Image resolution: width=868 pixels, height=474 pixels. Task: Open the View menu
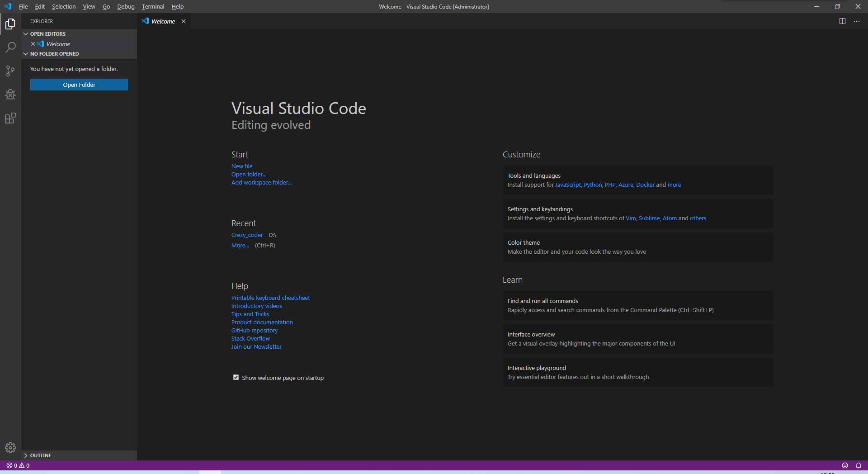89,6
